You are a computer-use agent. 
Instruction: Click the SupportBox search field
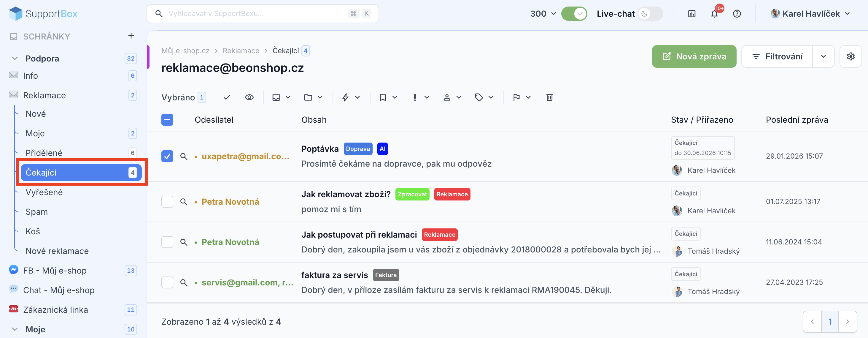263,14
